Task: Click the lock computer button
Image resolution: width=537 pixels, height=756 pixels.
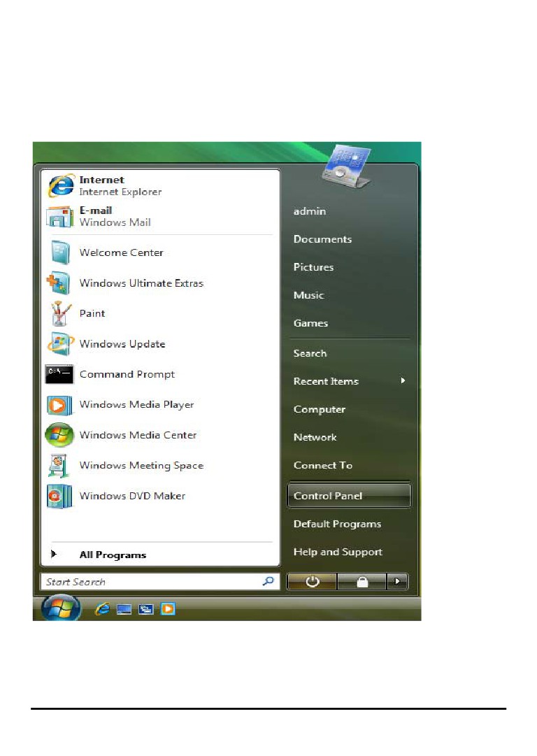Action: (x=362, y=581)
